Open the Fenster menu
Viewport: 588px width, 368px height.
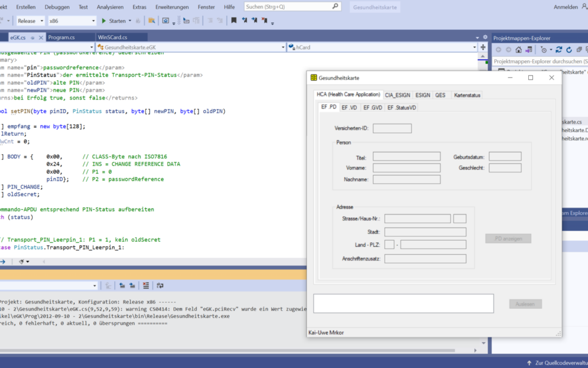coord(206,7)
